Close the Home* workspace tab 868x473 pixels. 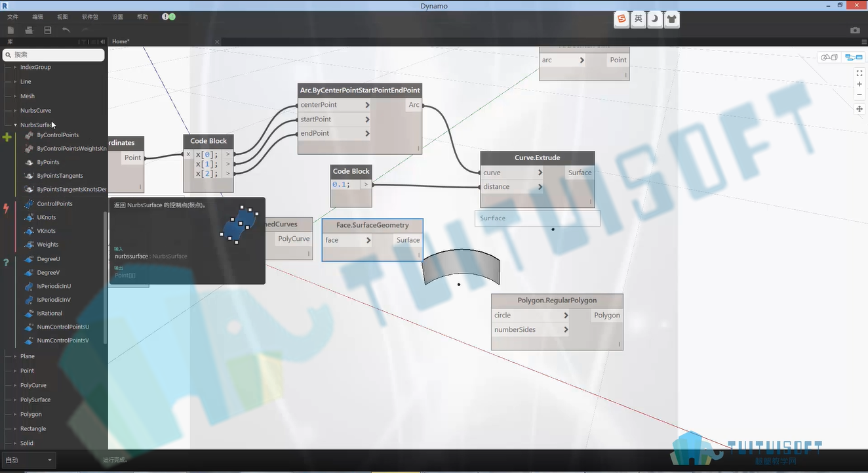[x=218, y=41]
